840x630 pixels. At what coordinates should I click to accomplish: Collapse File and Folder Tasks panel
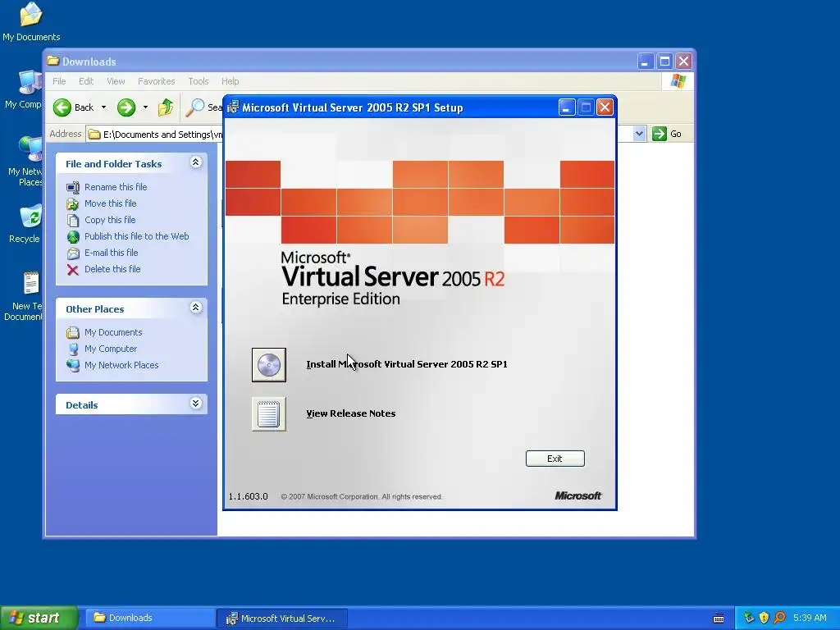tap(195, 162)
